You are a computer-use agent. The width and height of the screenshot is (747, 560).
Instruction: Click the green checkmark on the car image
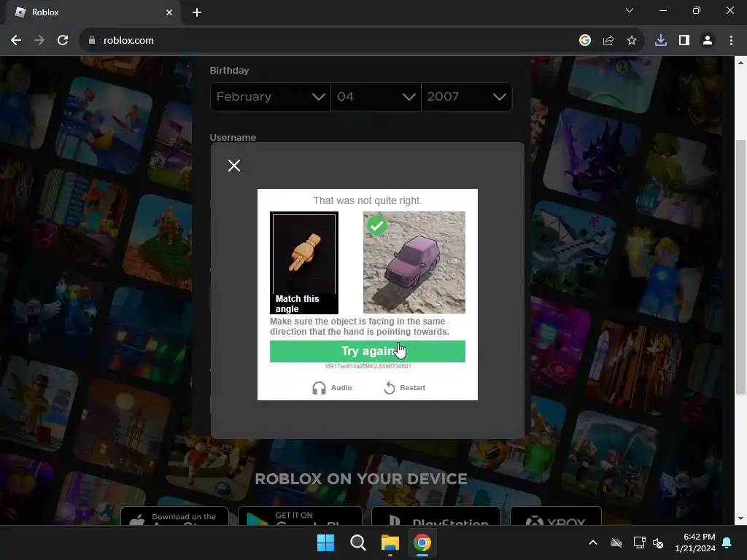tap(377, 225)
